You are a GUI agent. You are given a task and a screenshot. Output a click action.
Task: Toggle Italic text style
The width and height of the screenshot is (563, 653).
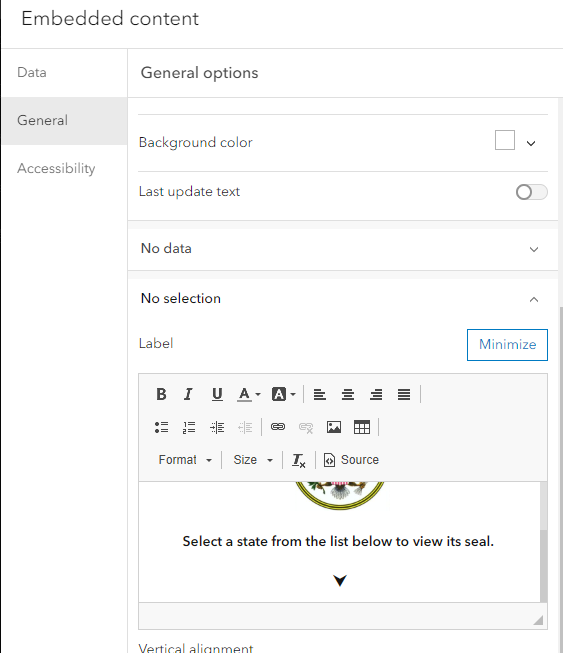click(189, 394)
